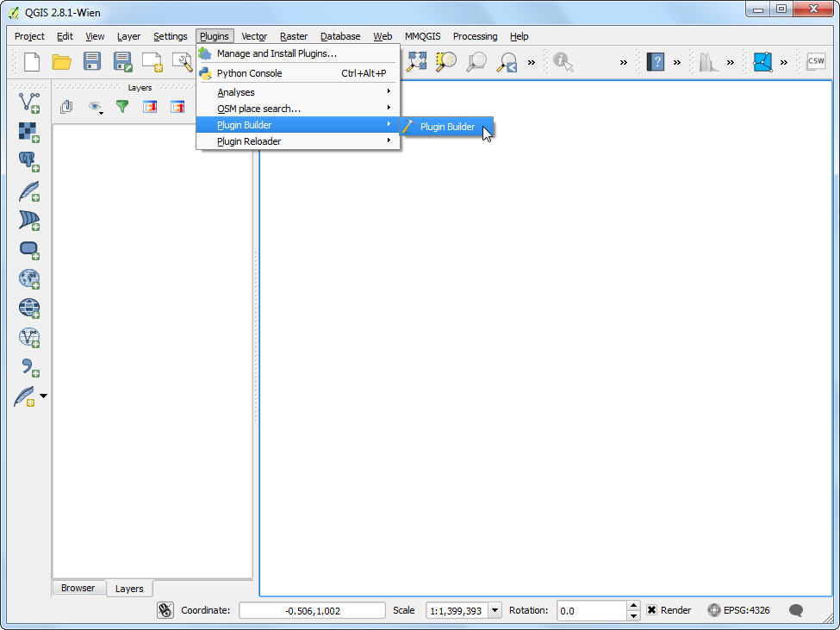Open the Settings menu
Image resolution: width=840 pixels, height=630 pixels.
tap(171, 36)
